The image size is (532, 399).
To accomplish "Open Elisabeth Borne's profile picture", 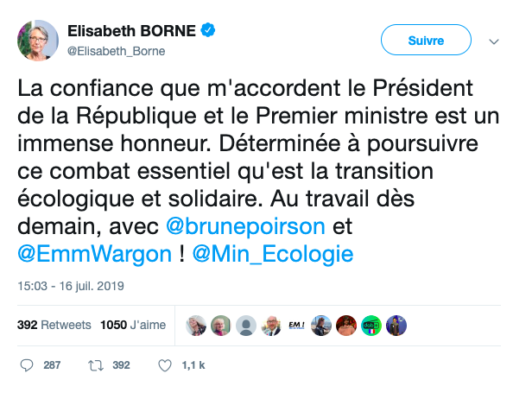I will point(37,41).
